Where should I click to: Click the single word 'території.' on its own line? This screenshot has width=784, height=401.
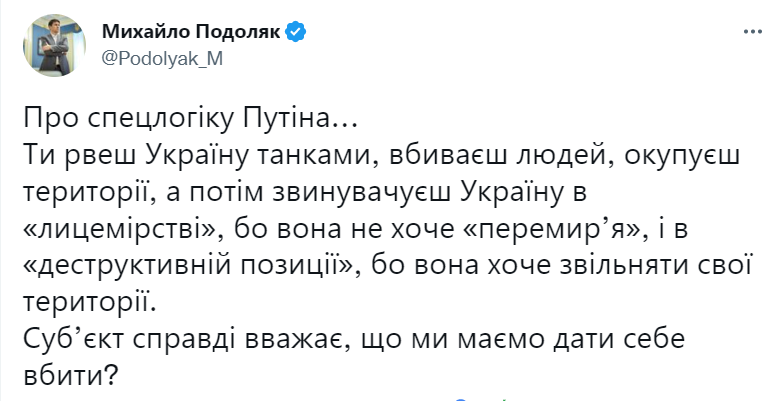pyautogui.click(x=90, y=303)
